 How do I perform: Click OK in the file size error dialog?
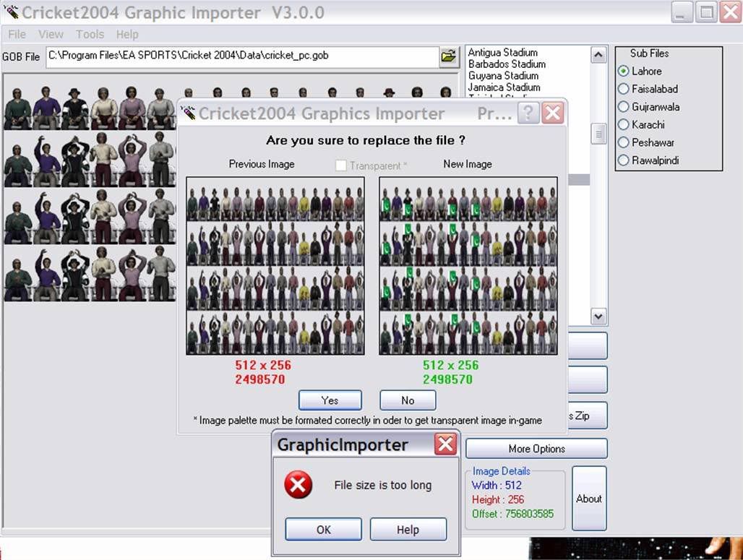(324, 529)
